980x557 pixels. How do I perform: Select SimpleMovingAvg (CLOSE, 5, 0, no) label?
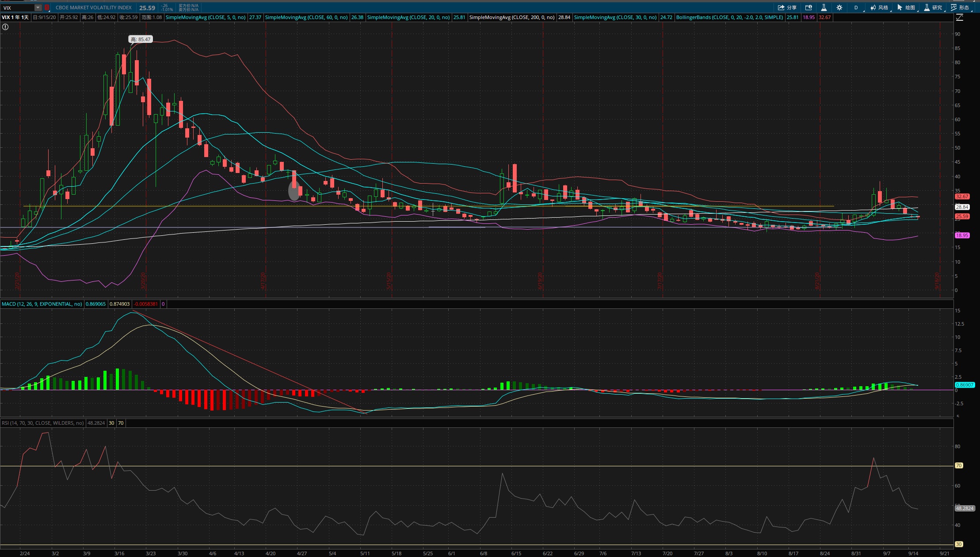pos(206,17)
